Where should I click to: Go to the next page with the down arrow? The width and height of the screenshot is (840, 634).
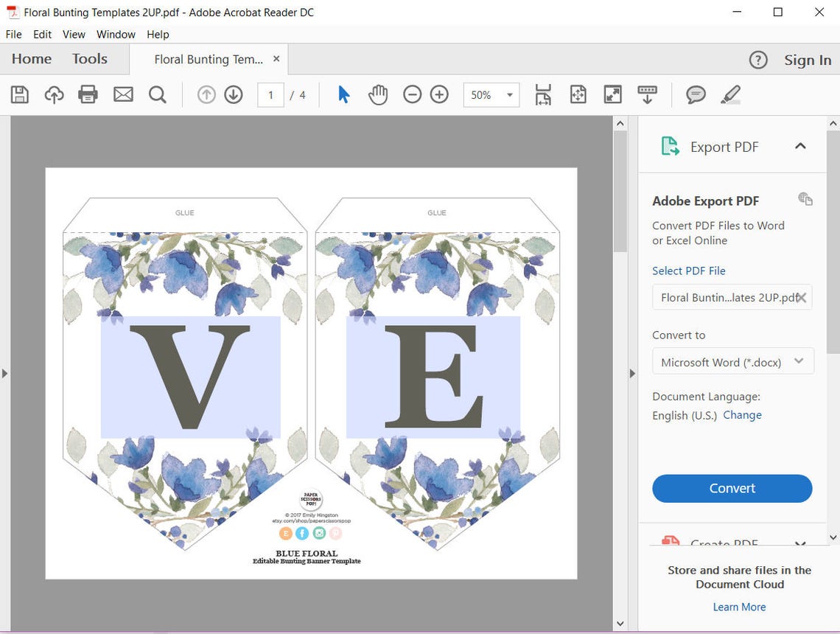[233, 94]
